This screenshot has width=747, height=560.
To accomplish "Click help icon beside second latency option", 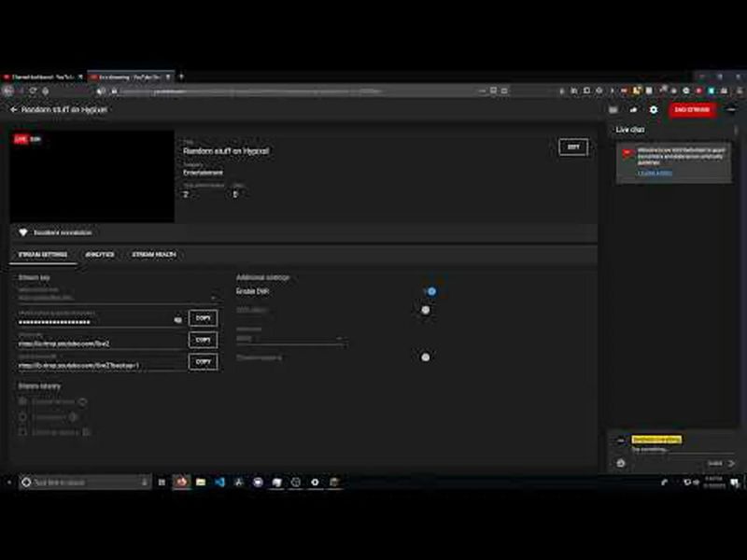I will [73, 417].
